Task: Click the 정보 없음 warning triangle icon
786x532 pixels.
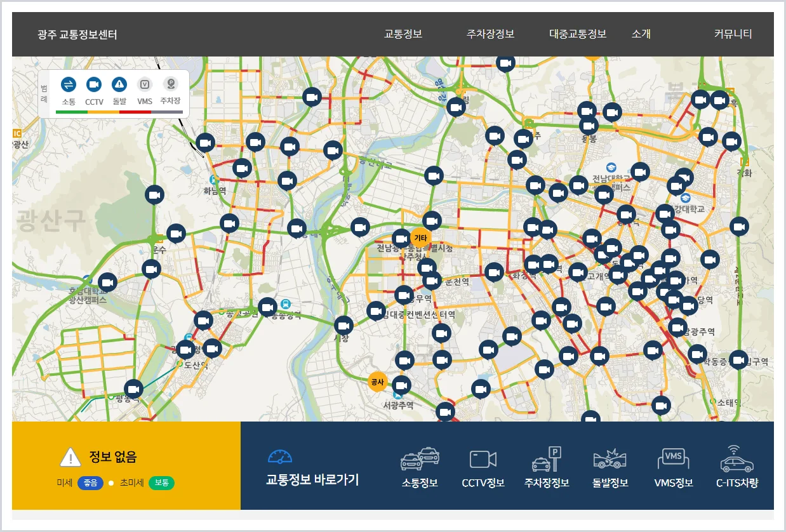Action: 70,457
